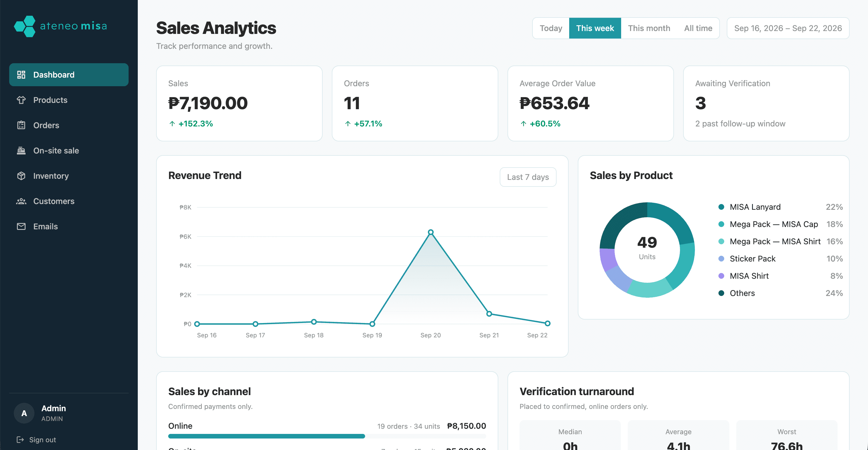The image size is (868, 450).
Task: Click the Orders card up-arrow icon
Action: click(x=348, y=124)
